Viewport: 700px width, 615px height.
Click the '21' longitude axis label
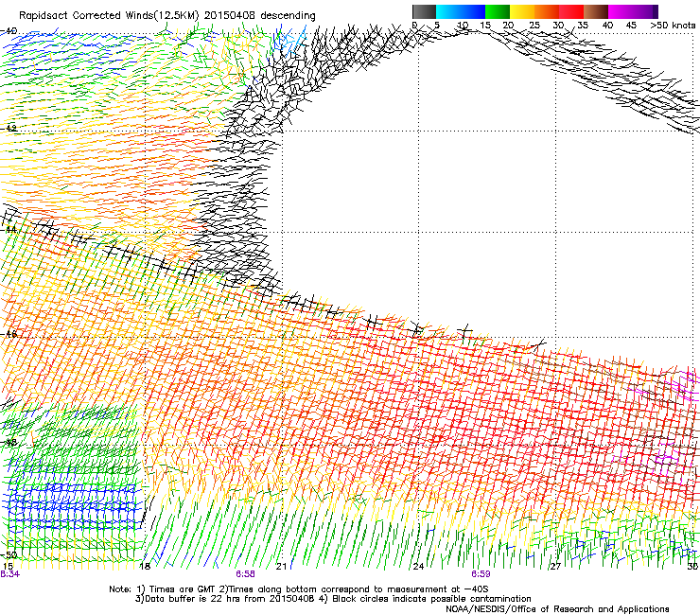pyautogui.click(x=281, y=566)
